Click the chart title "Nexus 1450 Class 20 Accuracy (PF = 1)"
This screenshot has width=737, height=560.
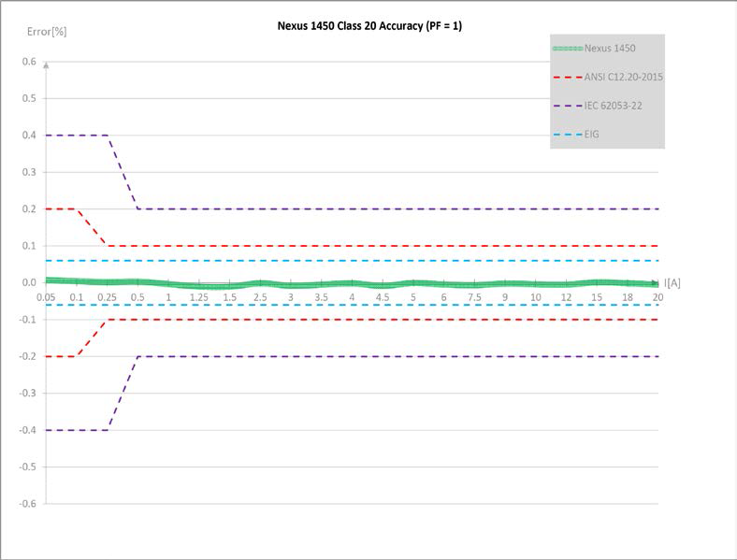tap(369, 26)
